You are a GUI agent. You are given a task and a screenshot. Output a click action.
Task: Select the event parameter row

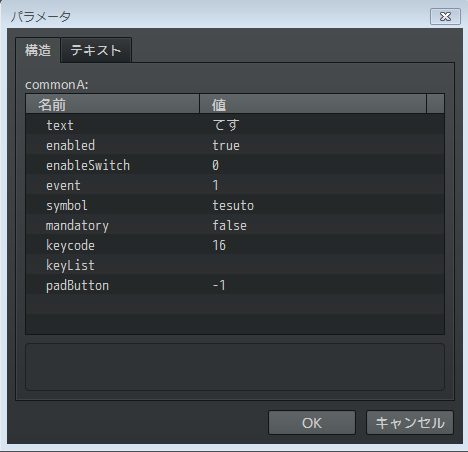pyautogui.click(x=235, y=184)
